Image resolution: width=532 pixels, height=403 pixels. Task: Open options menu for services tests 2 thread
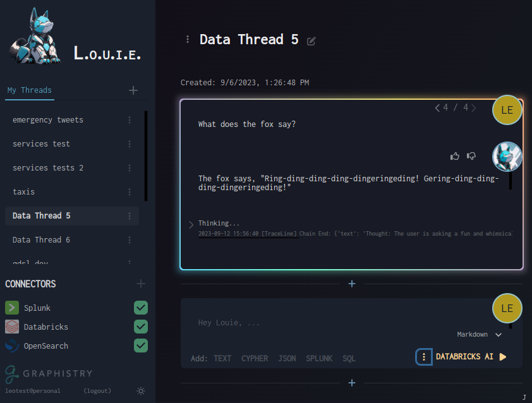click(130, 168)
